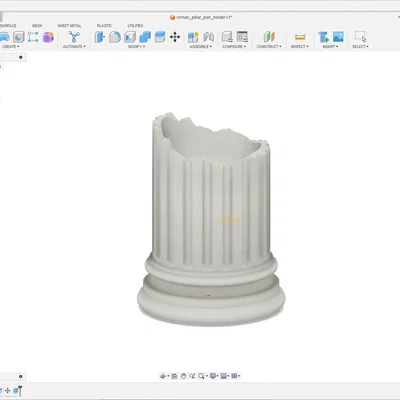Switch to the UTILITIES tab
Screen dimensions: 400x400
click(x=135, y=26)
